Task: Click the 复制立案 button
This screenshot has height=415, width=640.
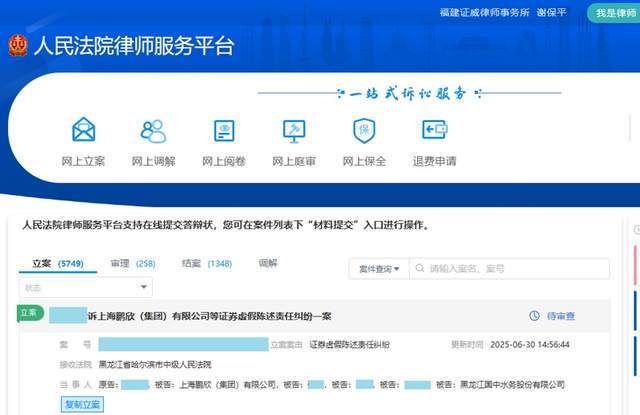Action: (82, 404)
